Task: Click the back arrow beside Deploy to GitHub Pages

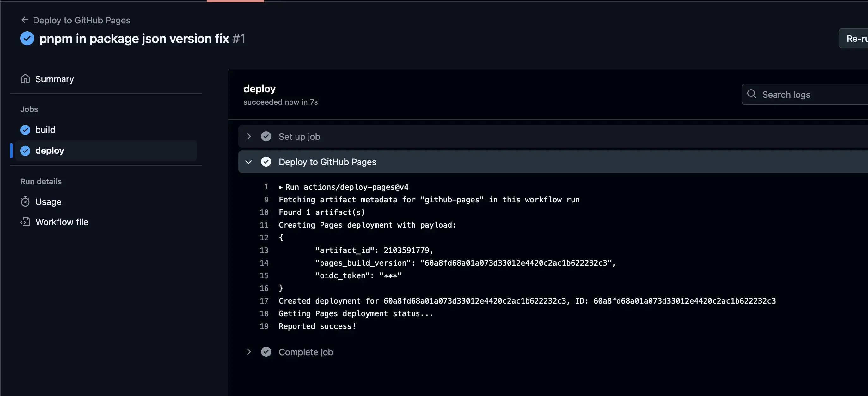Action: [x=25, y=20]
